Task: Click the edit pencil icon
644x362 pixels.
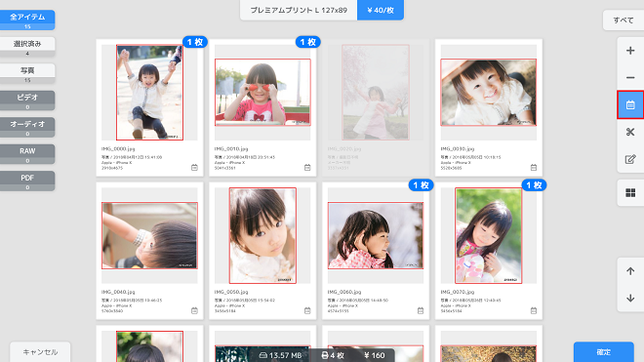Action: (630, 159)
